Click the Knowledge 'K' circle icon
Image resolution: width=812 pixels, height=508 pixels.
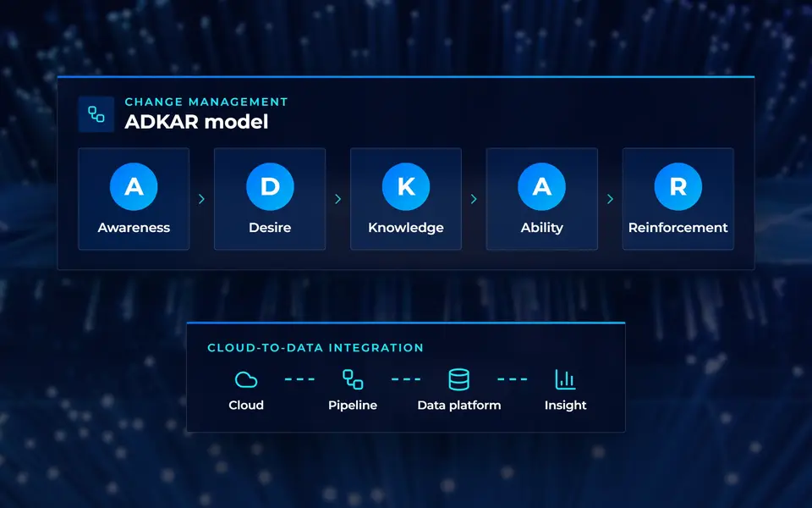tap(406, 186)
